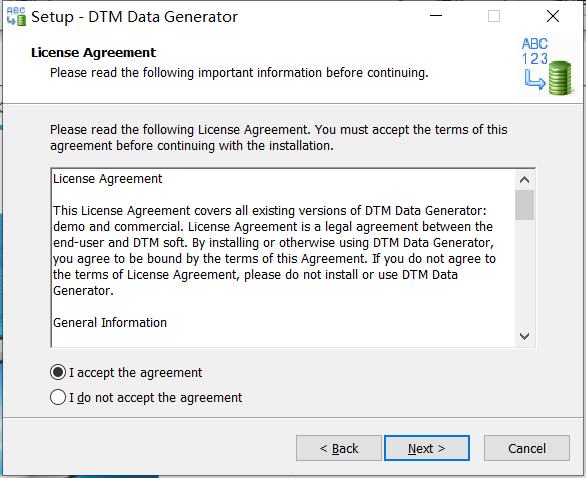The width and height of the screenshot is (586, 478).
Task: Cancel the setup wizard
Action: 527,448
